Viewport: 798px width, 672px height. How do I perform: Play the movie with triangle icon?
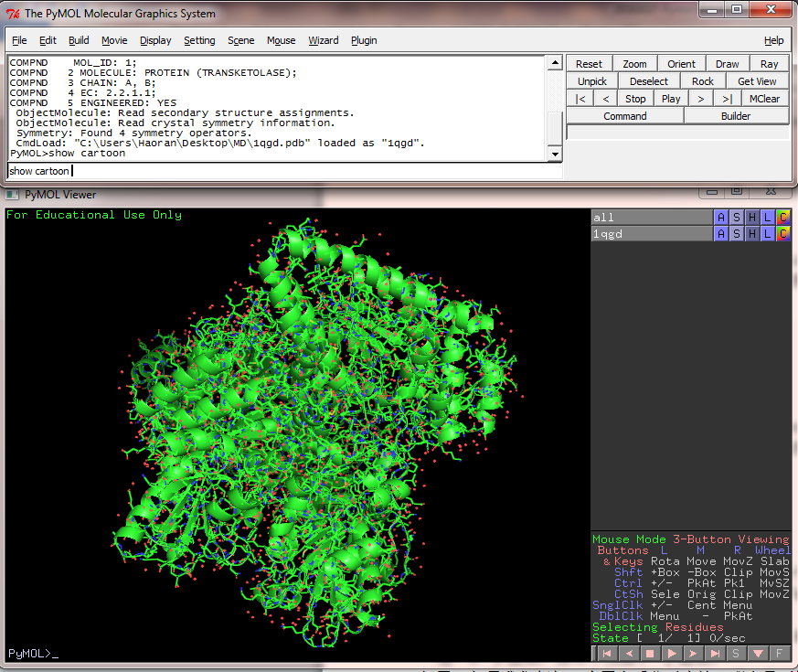(x=672, y=653)
